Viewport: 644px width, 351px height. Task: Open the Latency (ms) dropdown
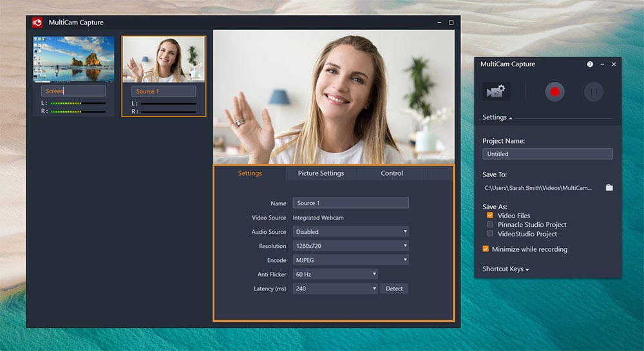(x=335, y=289)
